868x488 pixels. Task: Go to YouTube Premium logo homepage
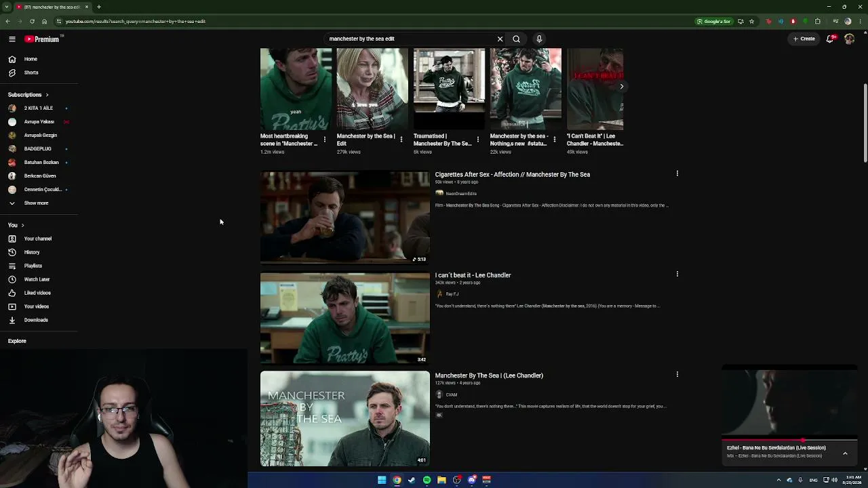tap(43, 39)
